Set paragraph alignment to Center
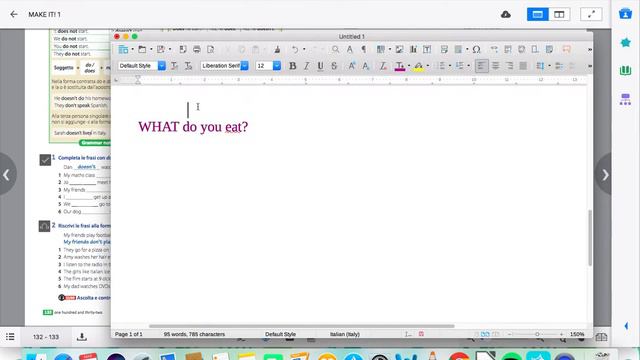The height and width of the screenshot is (360, 640). [496, 66]
